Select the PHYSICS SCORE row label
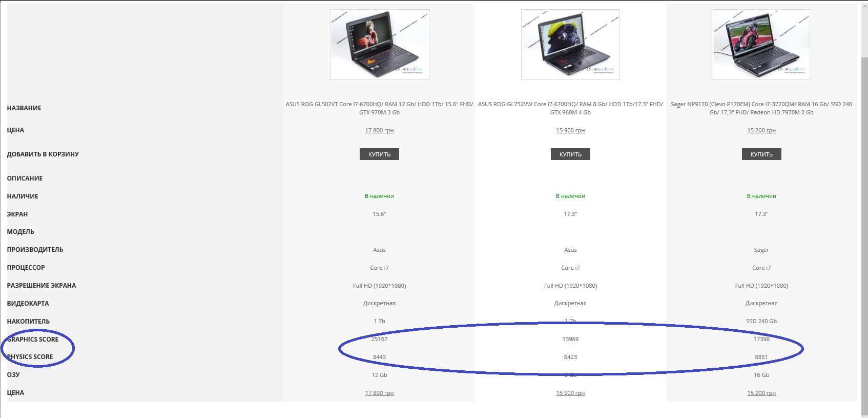The image size is (868, 418). [30, 357]
